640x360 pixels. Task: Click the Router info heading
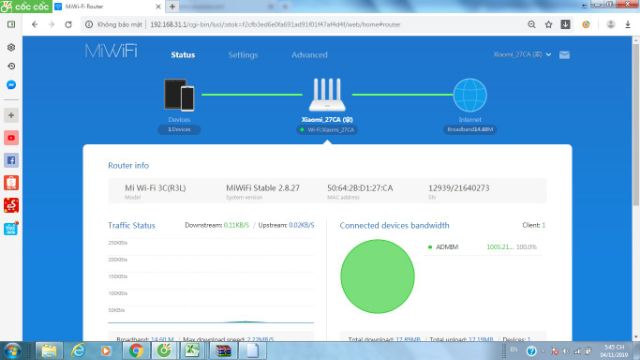[128, 165]
